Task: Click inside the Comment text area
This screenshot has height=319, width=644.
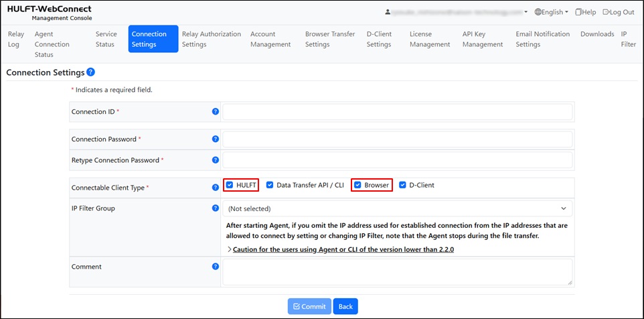Action: click(397, 271)
